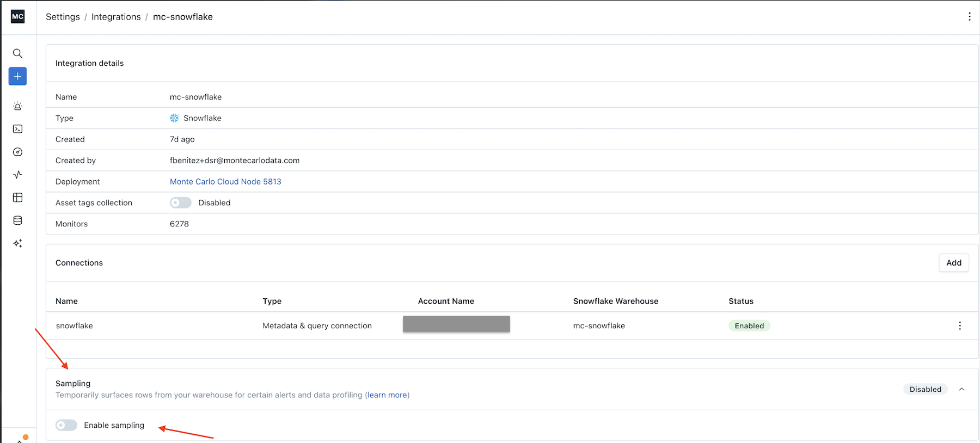Click the Enabled status badge

(x=749, y=326)
